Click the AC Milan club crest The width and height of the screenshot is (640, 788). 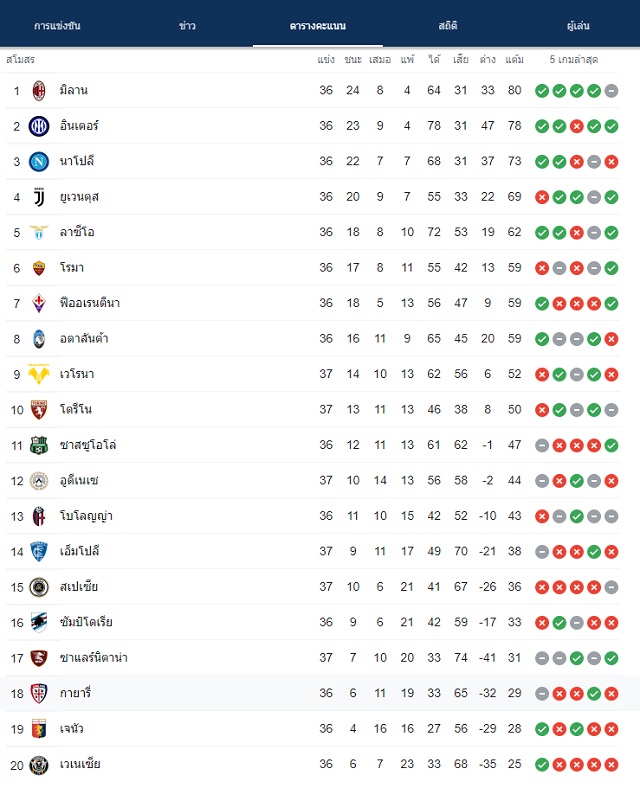click(x=39, y=90)
